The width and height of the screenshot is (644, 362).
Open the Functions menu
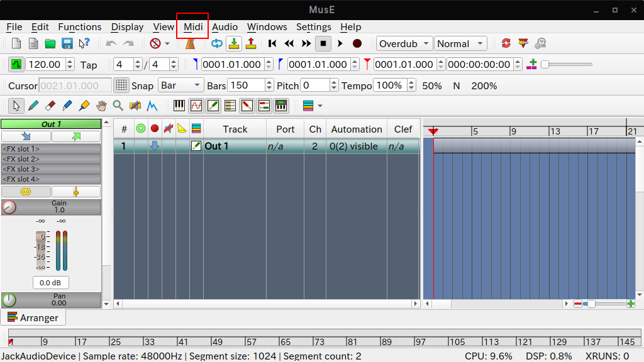click(x=80, y=27)
